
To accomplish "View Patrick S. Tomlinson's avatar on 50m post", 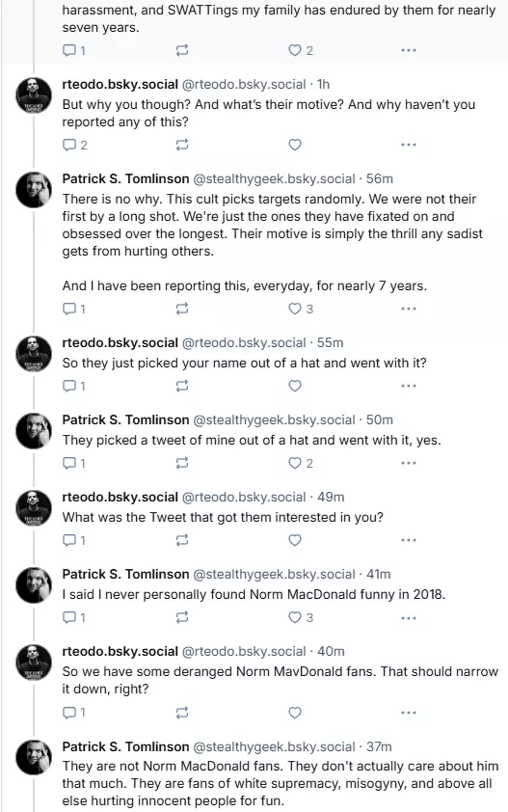I will coord(34,431).
